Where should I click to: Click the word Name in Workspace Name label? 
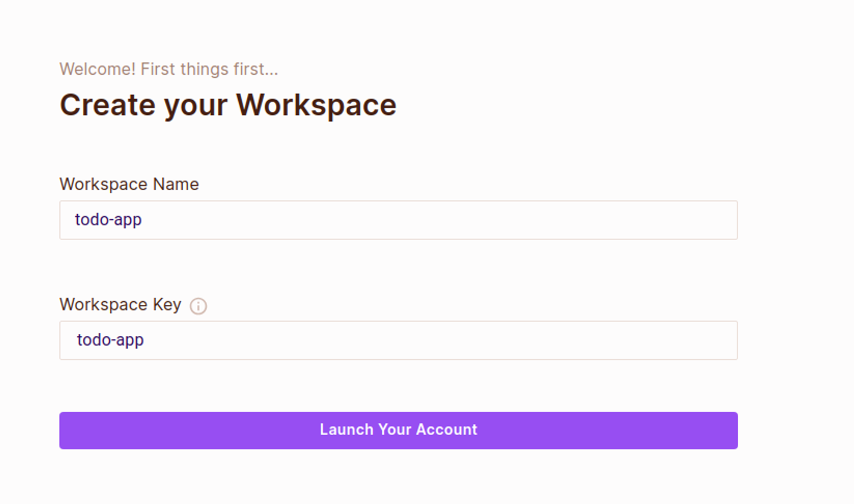[x=176, y=184]
